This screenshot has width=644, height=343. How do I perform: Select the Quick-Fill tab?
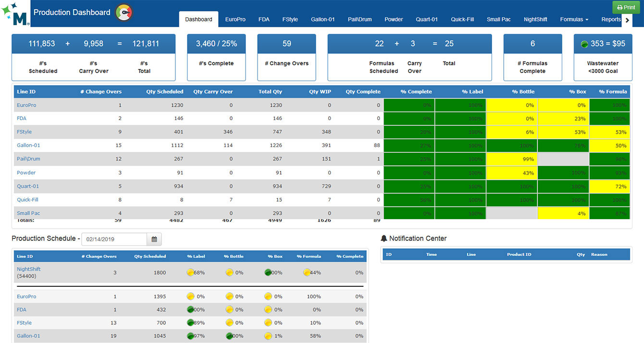click(462, 20)
